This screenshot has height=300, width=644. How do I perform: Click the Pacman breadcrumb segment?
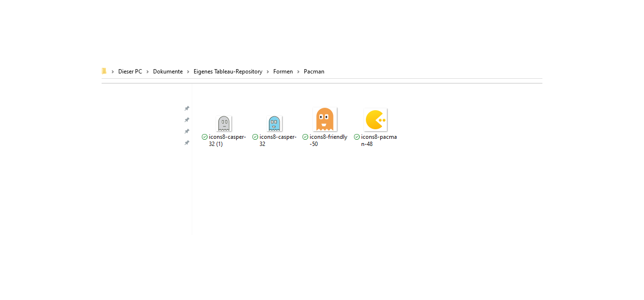coord(314,72)
